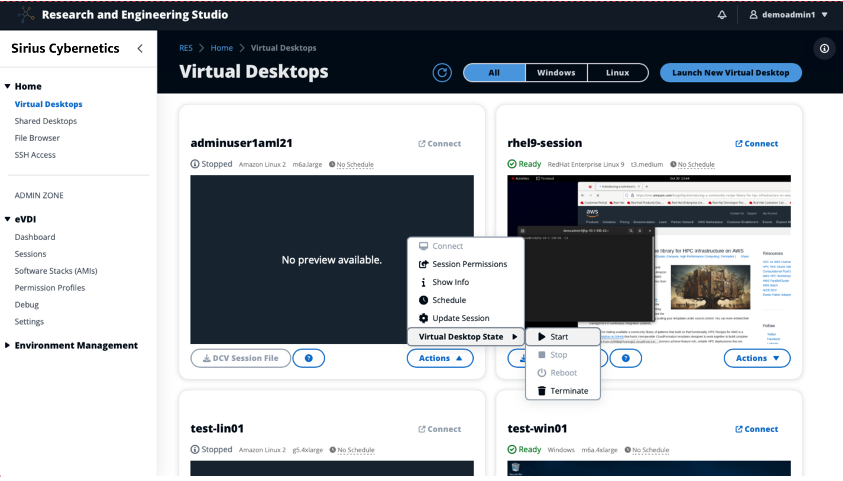Open Session Permissions from Actions menu
This screenshot has width=843, height=481.
468,264
